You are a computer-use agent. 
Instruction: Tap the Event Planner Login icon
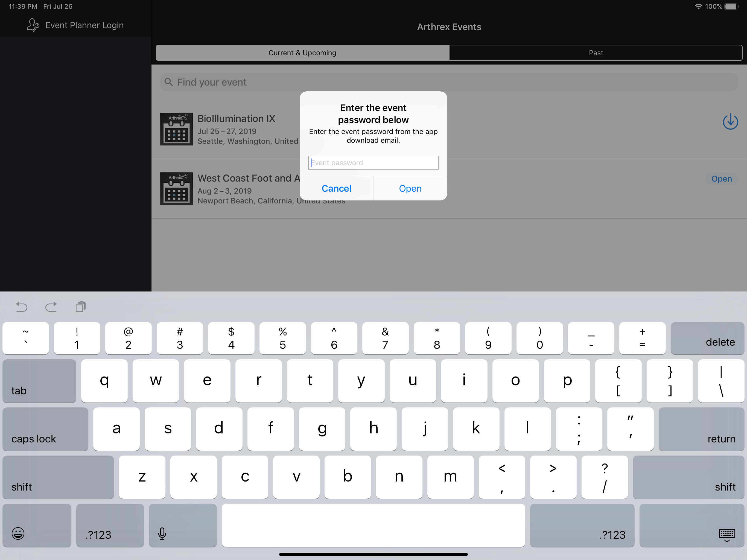click(x=33, y=25)
